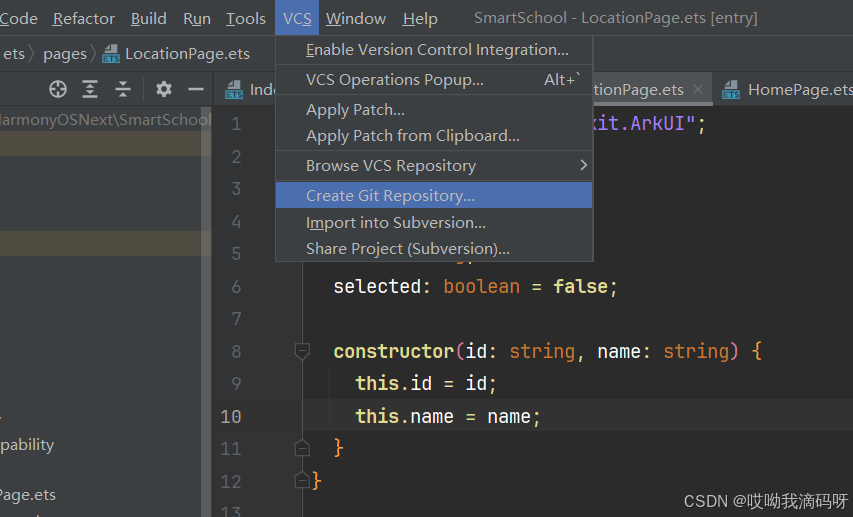The width and height of the screenshot is (853, 517).
Task: Click the LocationPage.ets breadcrumb file icon
Action: 111,54
